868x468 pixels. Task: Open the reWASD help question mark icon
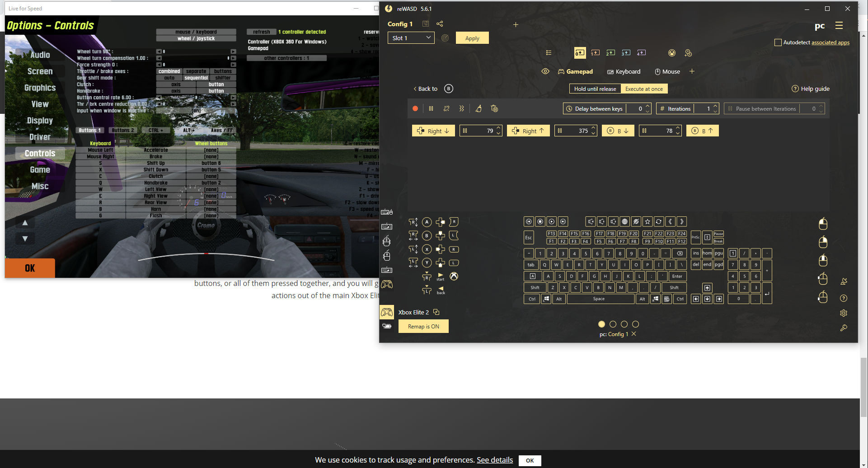pos(844,298)
